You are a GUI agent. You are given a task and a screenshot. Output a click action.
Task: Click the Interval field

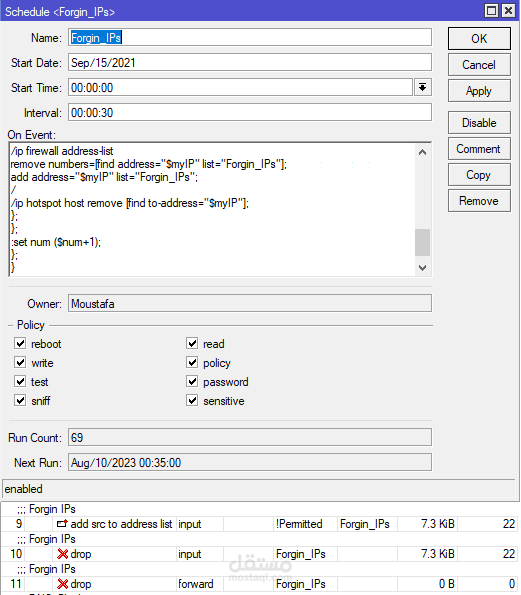(x=250, y=113)
